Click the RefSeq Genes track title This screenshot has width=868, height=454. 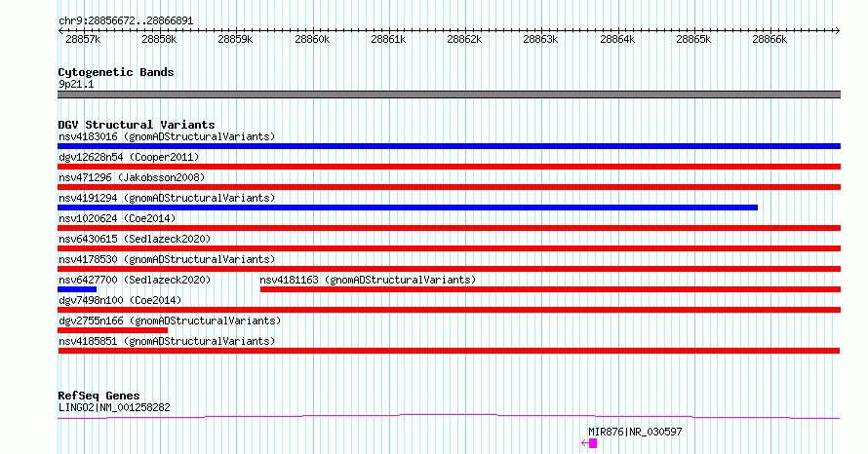click(x=99, y=396)
